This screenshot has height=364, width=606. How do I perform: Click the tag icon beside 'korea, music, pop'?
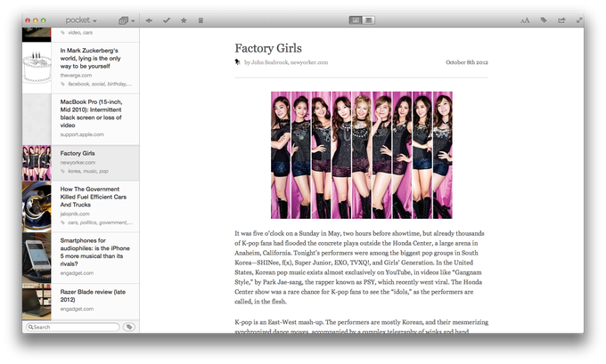tap(62, 171)
